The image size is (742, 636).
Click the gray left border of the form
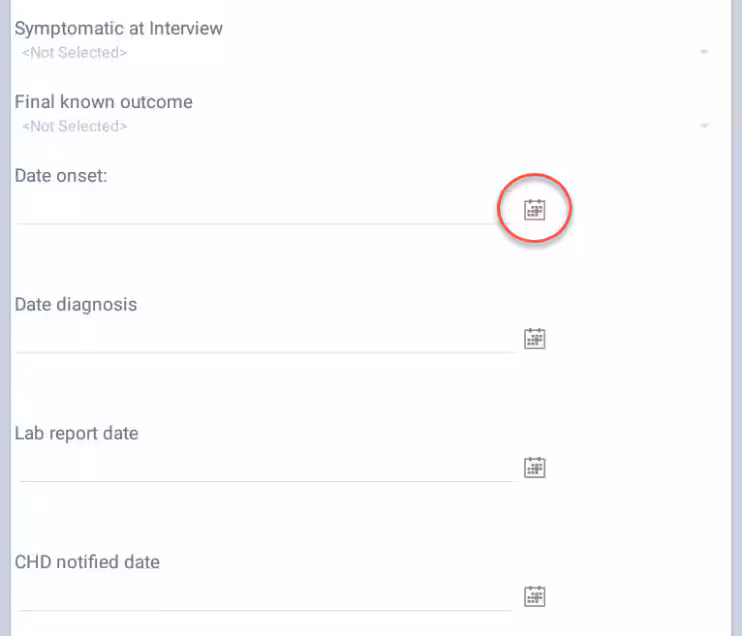click(x=4, y=318)
